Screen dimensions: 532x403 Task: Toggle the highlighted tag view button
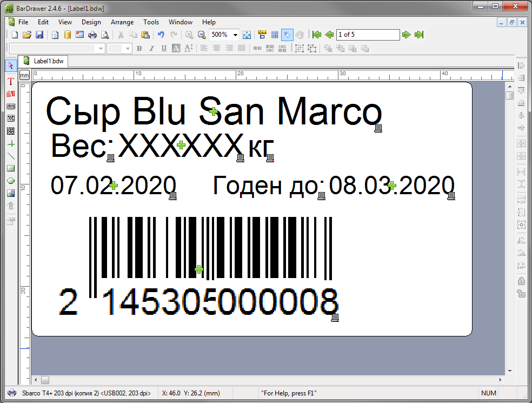[x=287, y=35]
